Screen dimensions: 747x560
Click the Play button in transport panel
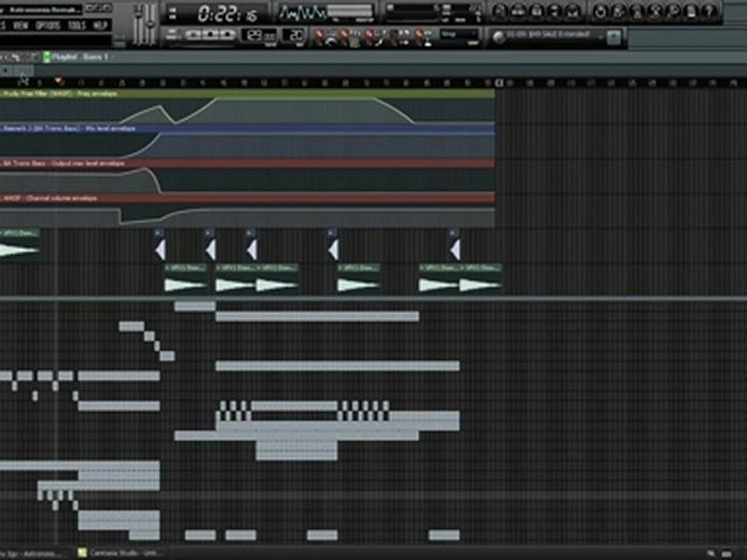194,35
